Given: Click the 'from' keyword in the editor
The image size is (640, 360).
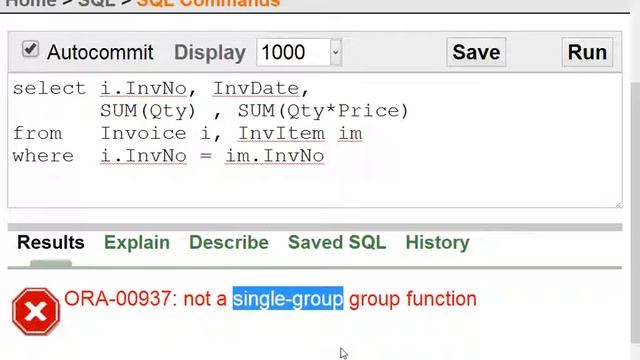Looking at the screenshot, I should (x=37, y=133).
